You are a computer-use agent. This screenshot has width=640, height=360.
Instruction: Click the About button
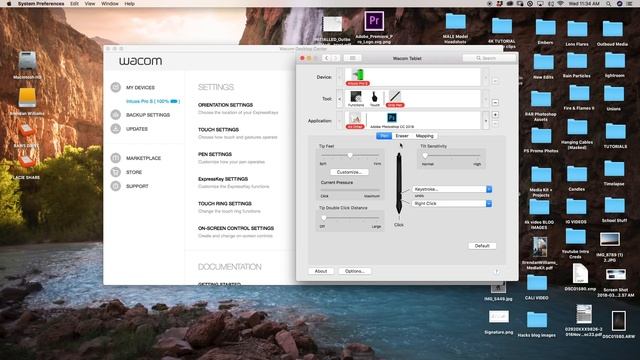[x=321, y=271]
